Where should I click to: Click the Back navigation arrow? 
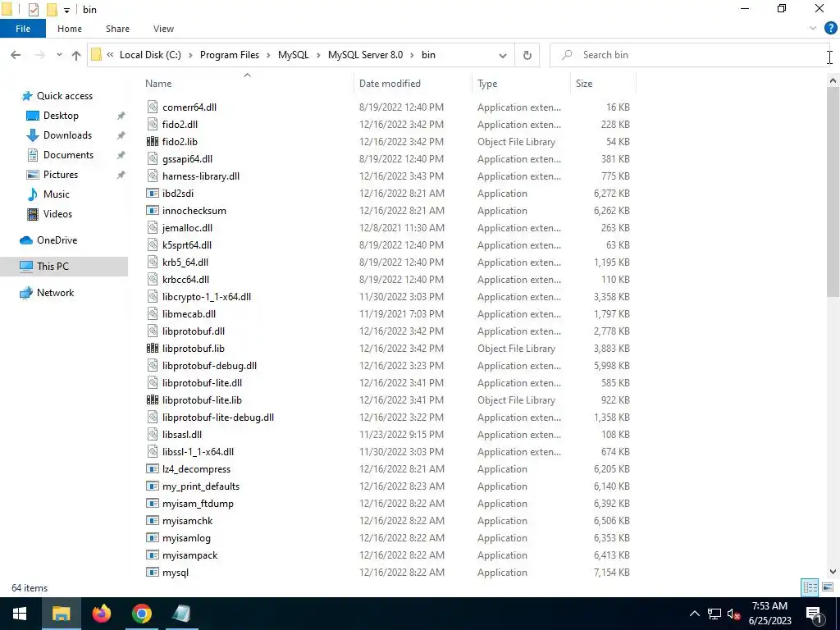coord(16,55)
